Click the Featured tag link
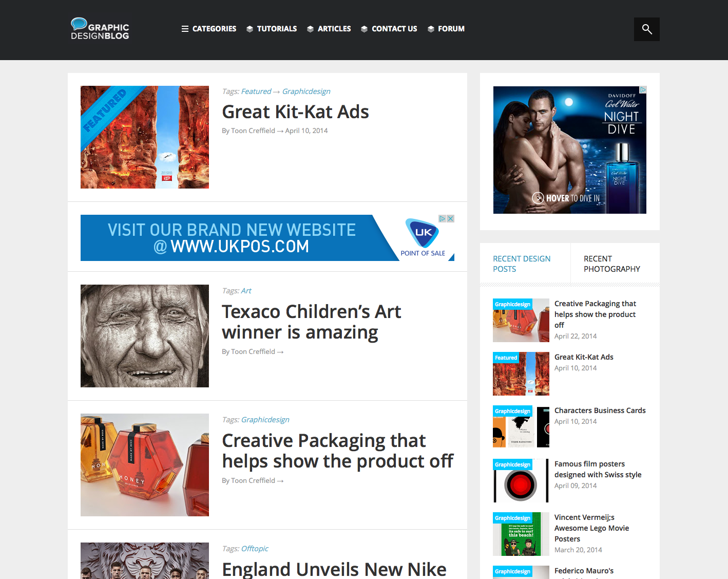Viewport: 728px width, 579px height. tap(256, 91)
